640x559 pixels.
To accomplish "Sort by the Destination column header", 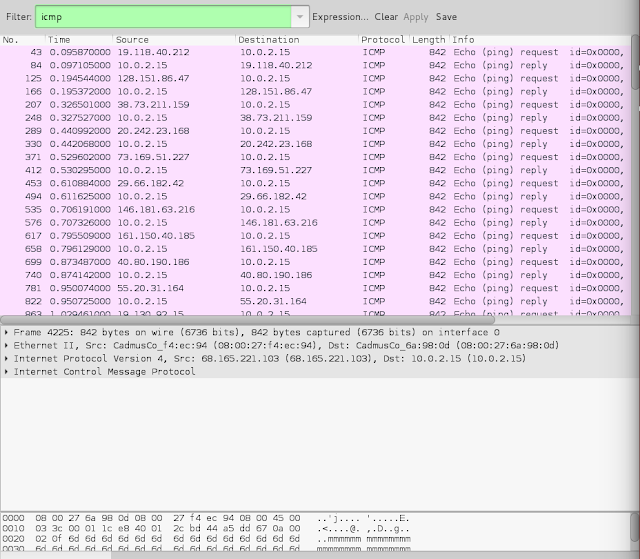I will (x=297, y=40).
